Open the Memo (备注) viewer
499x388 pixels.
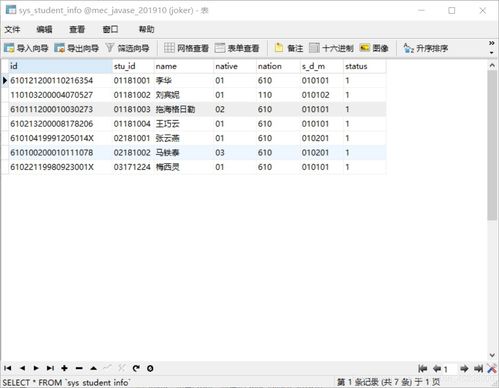[289, 48]
